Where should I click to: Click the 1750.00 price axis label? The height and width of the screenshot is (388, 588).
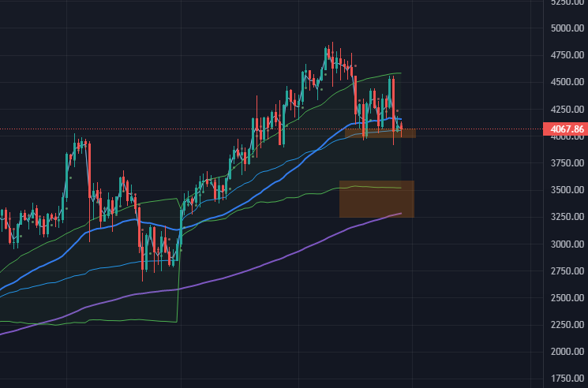click(567, 379)
